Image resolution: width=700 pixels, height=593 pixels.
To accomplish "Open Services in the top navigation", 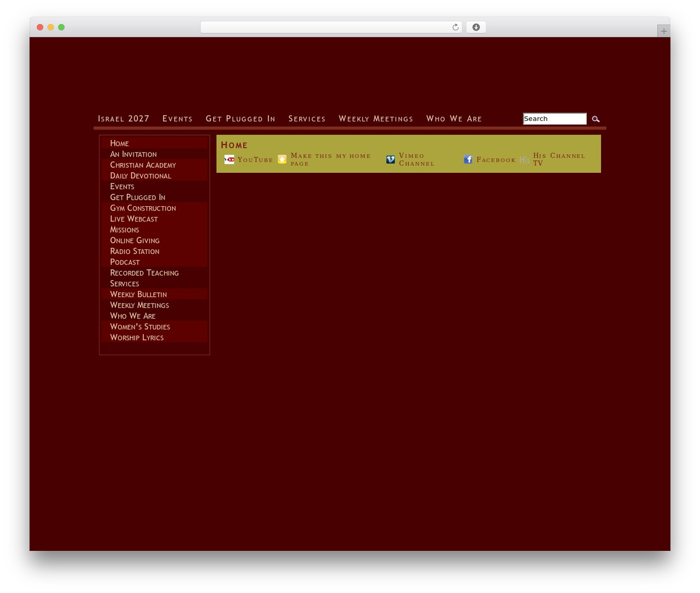I will (x=307, y=119).
